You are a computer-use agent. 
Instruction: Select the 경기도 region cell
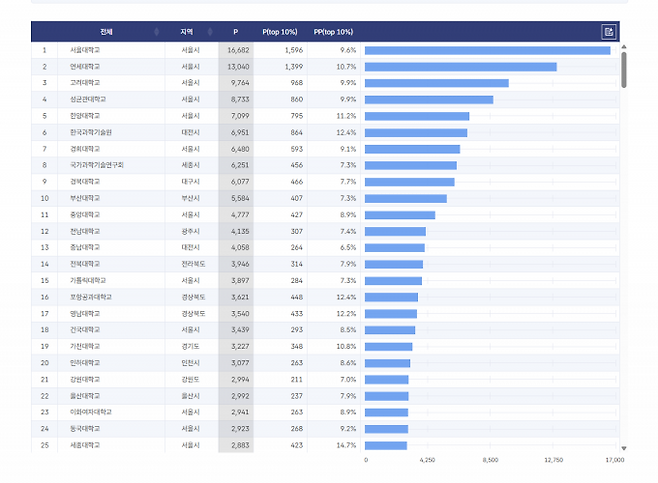[191, 346]
